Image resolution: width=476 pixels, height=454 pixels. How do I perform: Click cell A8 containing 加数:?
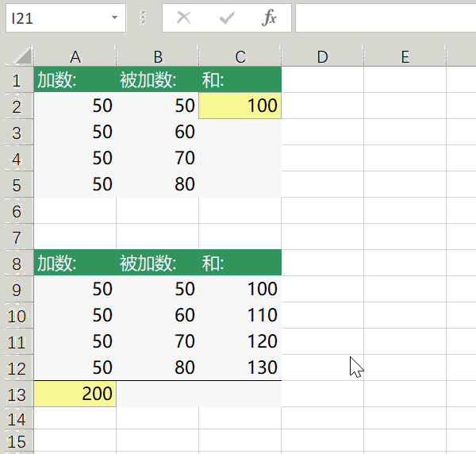tap(75, 263)
